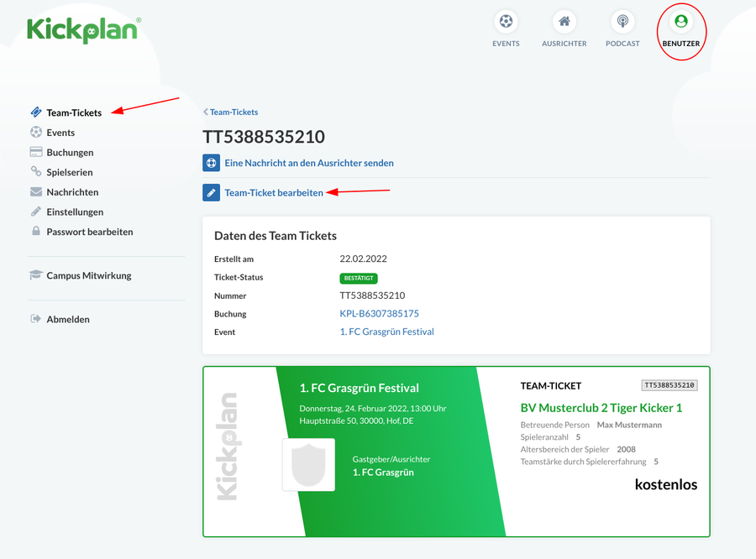This screenshot has height=559, width=756.
Task: Open the Benutzer profile icon
Action: 680,22
